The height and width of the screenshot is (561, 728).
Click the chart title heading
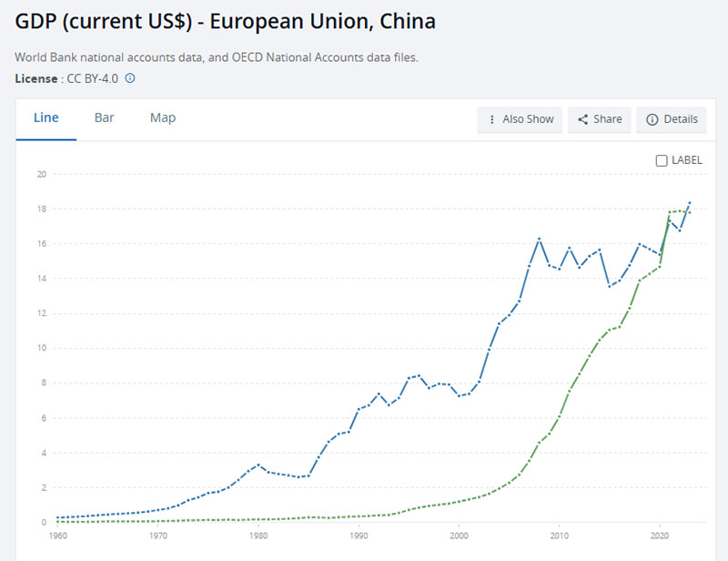pos(226,20)
